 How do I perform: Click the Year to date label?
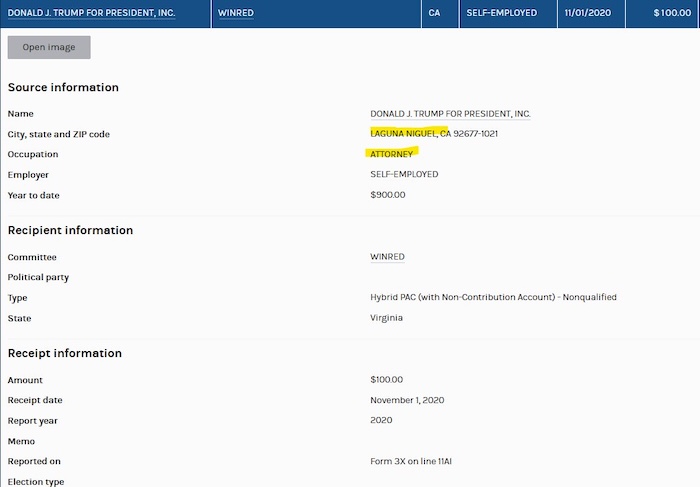click(33, 195)
